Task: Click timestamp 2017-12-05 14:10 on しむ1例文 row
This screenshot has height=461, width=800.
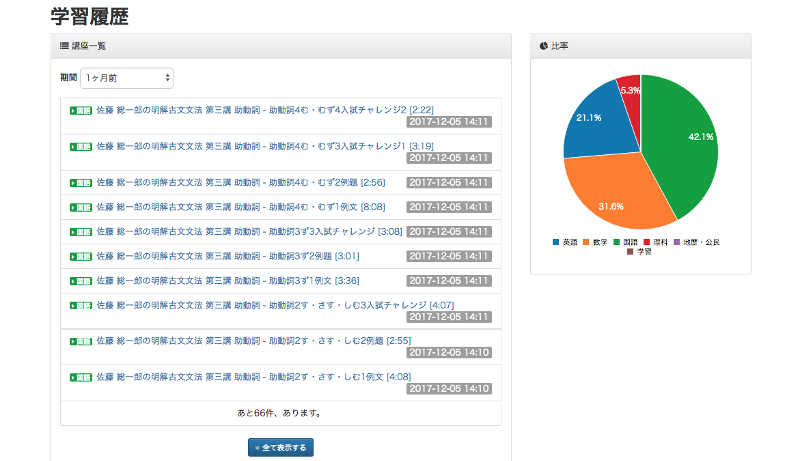Action: [449, 389]
